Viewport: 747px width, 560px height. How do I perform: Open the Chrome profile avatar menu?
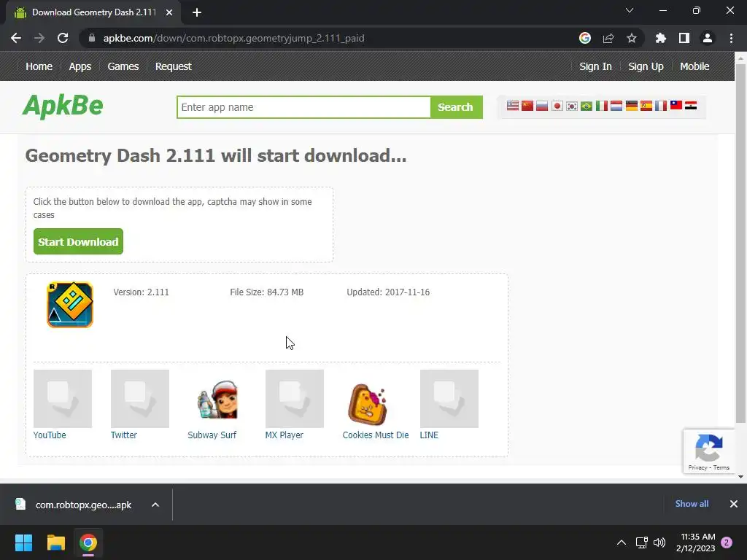pos(708,38)
